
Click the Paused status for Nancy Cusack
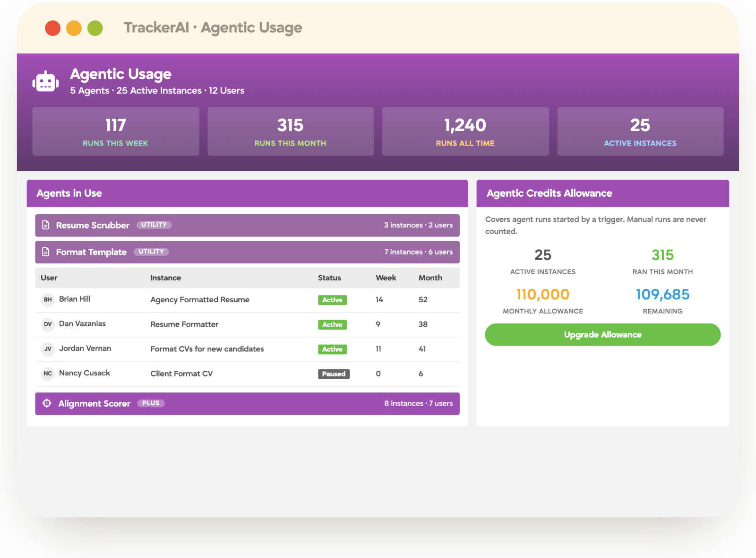click(334, 374)
